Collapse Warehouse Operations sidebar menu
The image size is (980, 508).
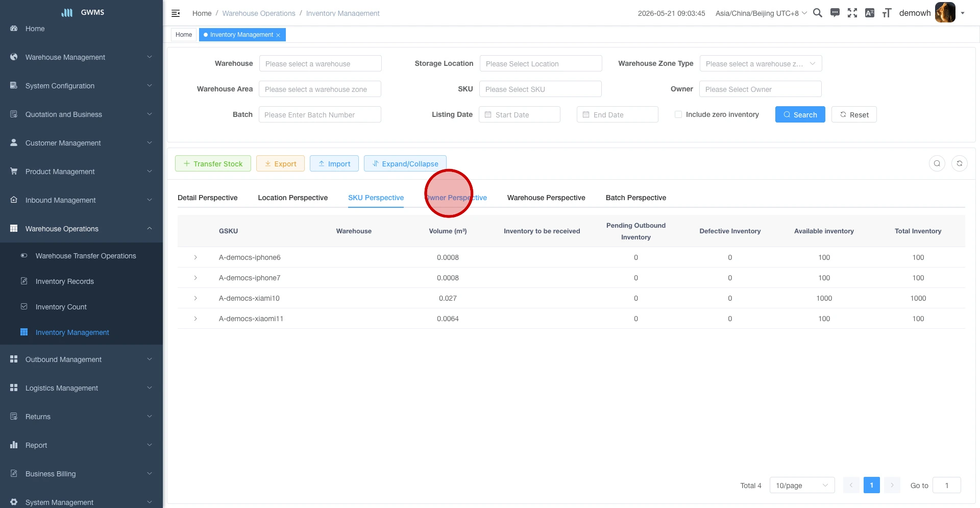pos(81,229)
